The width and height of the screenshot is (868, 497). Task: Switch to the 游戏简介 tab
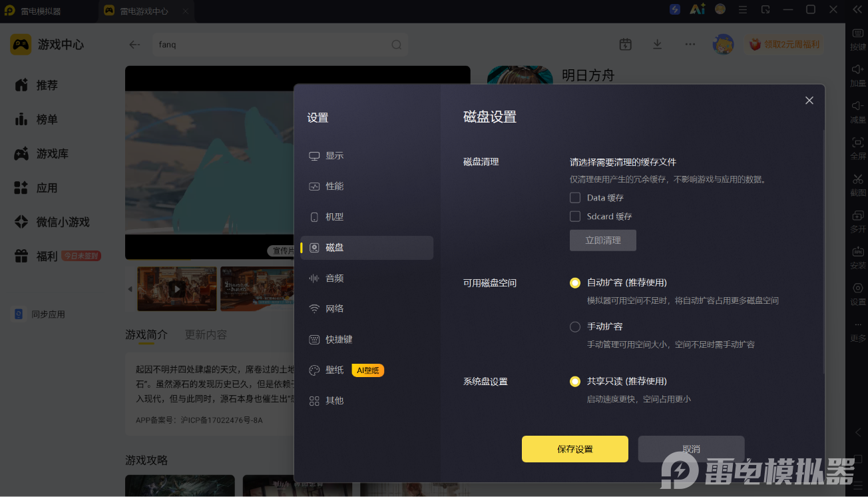[x=146, y=334]
